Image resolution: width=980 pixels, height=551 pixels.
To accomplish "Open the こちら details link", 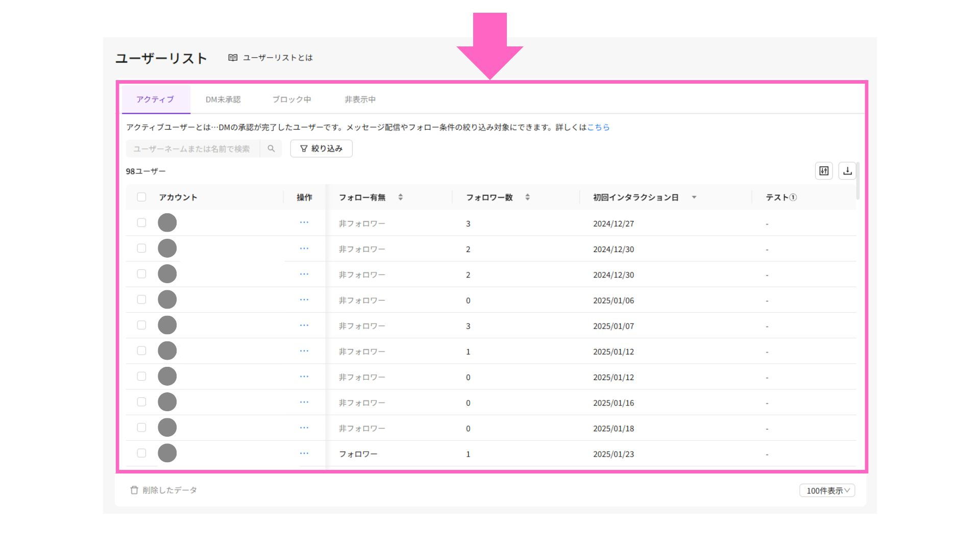I will coord(598,127).
